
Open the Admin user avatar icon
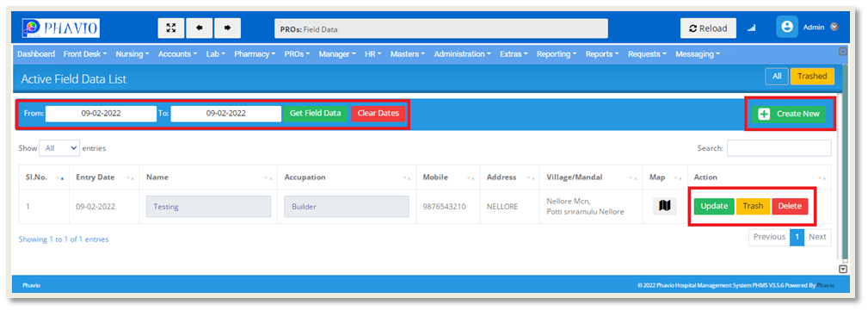786,28
